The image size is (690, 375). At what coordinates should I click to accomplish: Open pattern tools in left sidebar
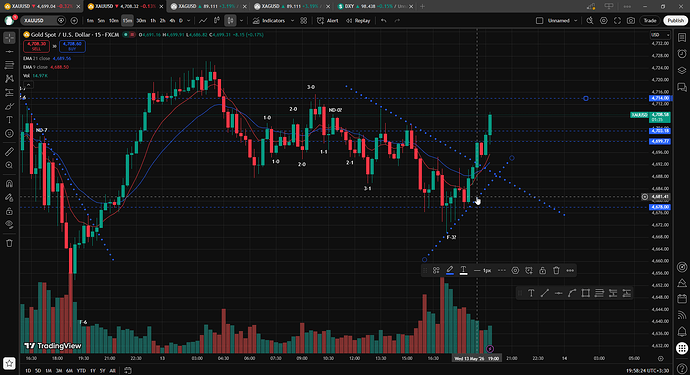click(x=9, y=79)
